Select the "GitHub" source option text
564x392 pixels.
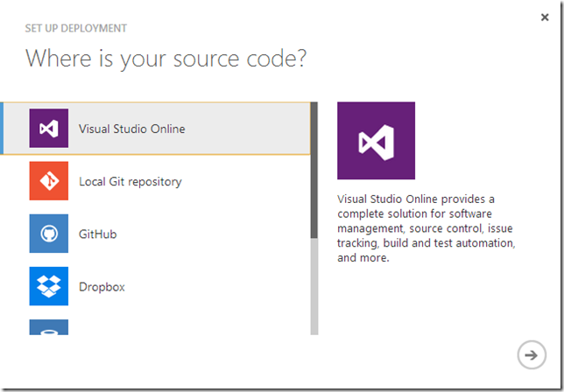pyautogui.click(x=97, y=234)
